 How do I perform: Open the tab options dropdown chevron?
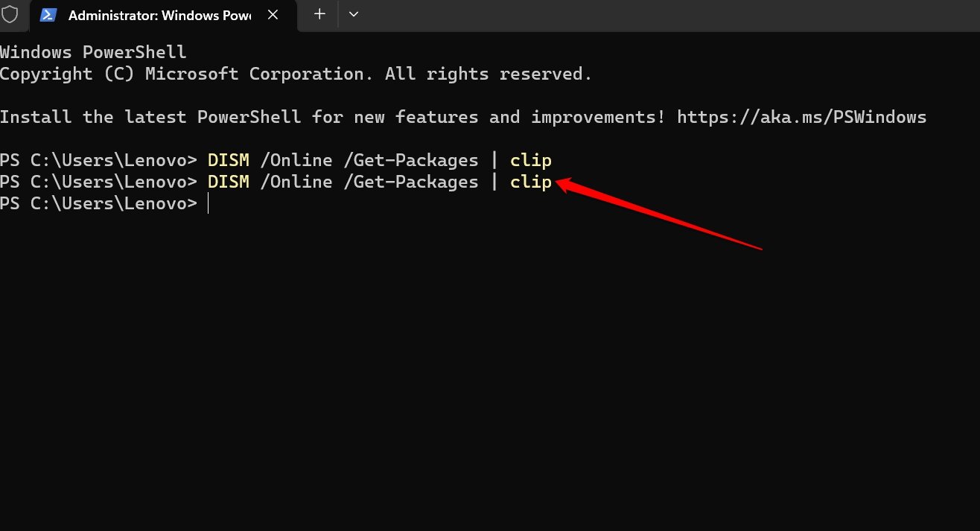[x=353, y=15]
